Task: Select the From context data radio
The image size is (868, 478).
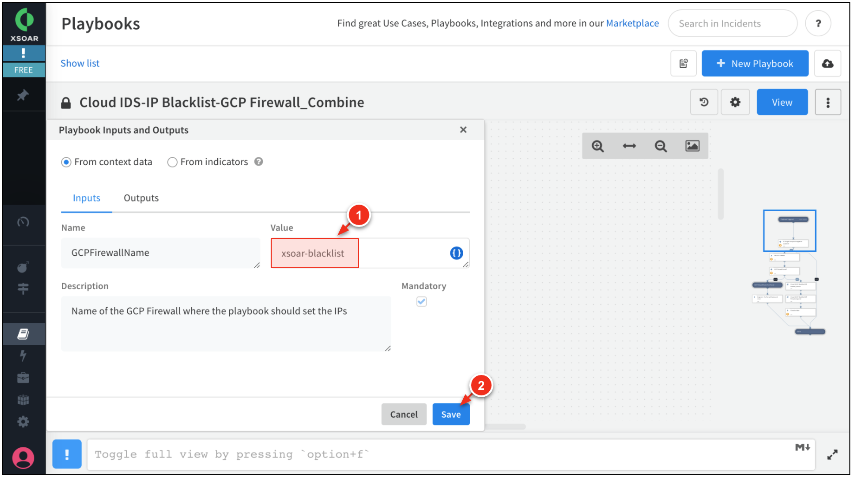Action: coord(66,162)
